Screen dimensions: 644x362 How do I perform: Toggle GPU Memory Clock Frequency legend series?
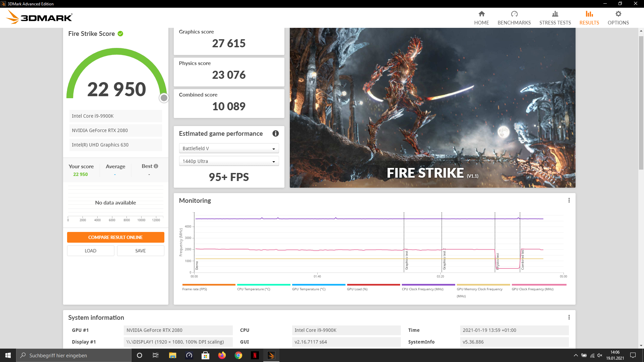point(483,291)
